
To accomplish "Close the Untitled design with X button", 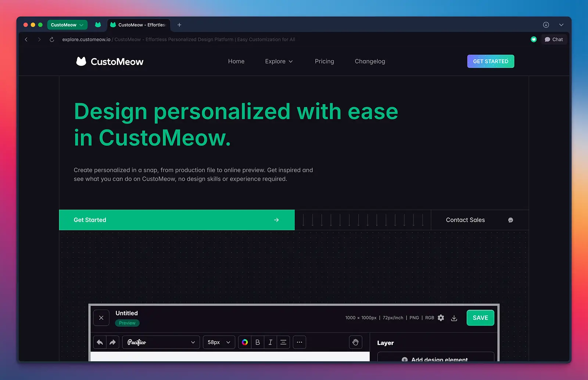I will pos(101,318).
